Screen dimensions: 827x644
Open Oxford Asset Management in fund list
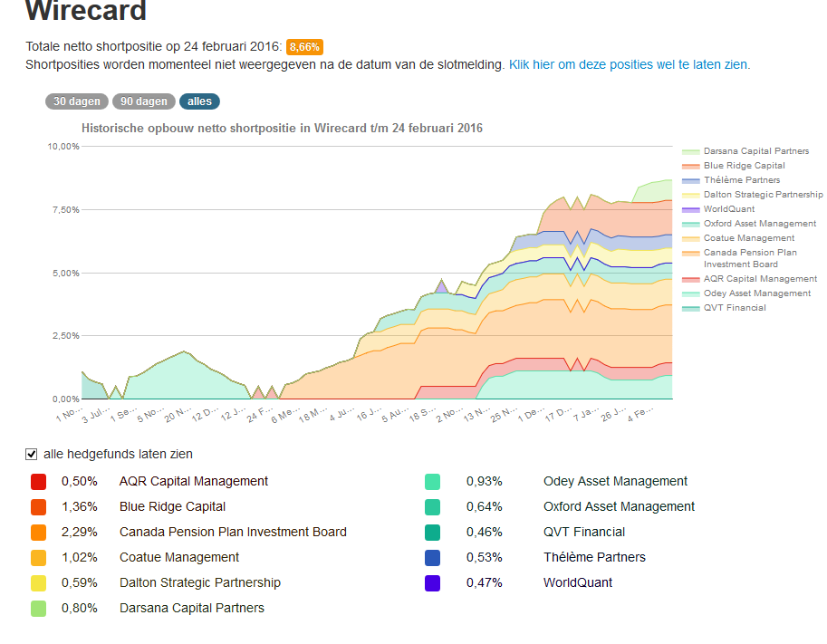pyautogui.click(x=620, y=506)
